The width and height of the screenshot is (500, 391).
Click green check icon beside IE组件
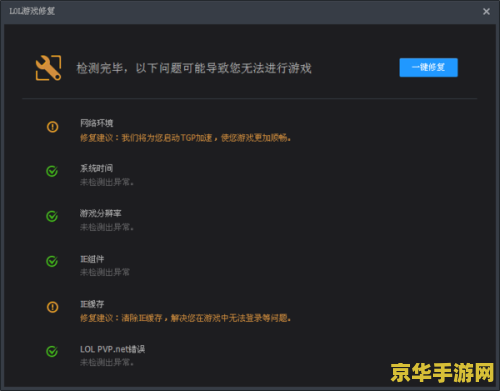[52, 261]
